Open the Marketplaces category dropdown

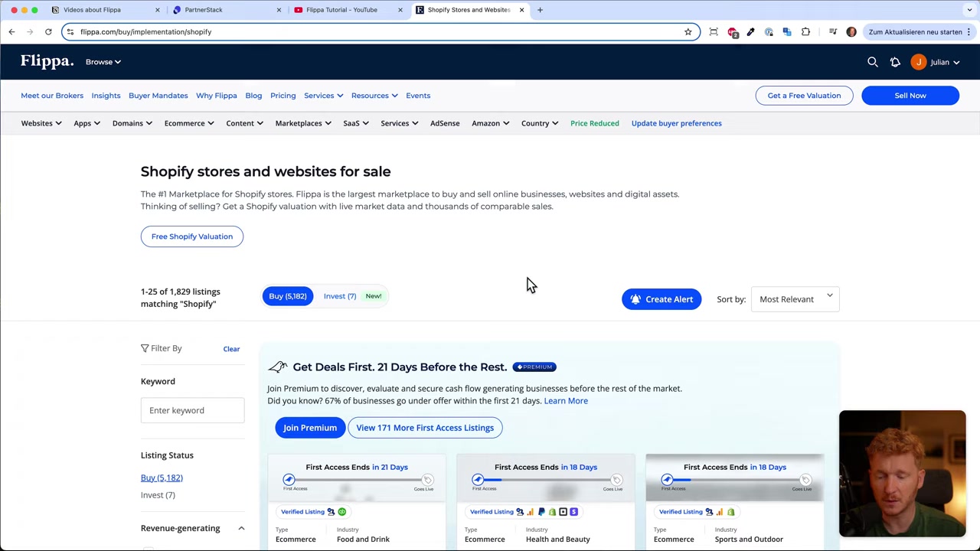point(302,123)
